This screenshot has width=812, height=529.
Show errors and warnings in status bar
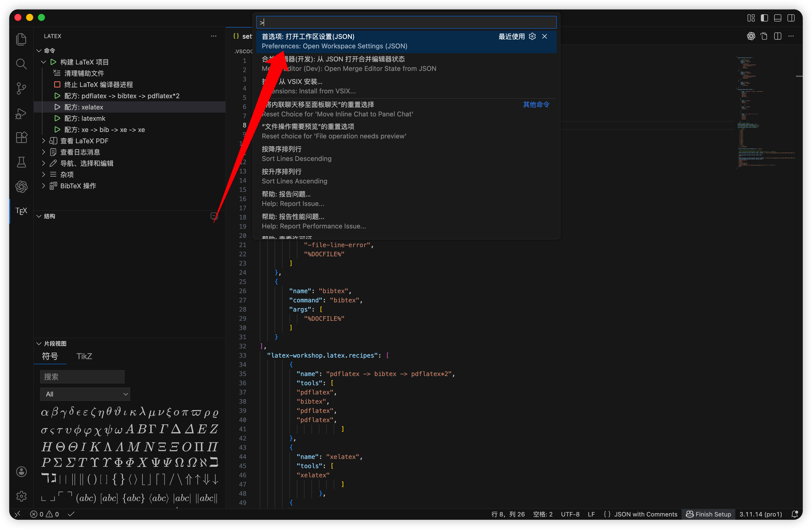pyautogui.click(x=45, y=514)
